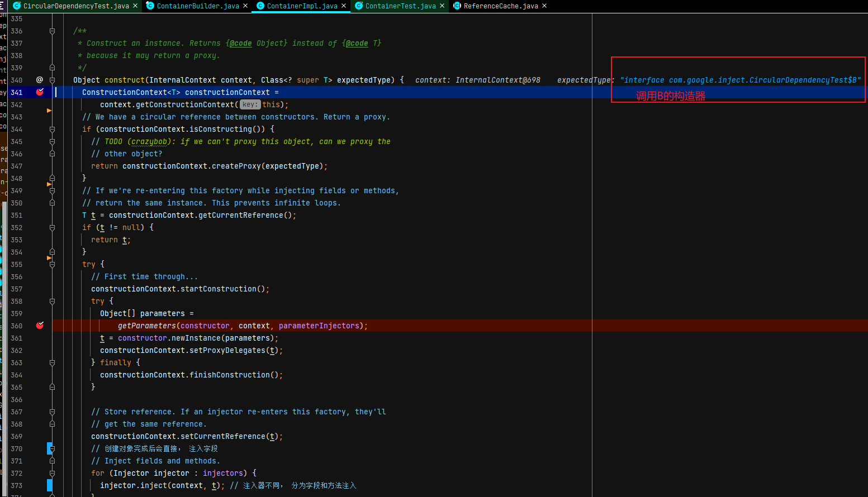Collapse the isConstructing if-block at line 344
This screenshot has height=497, width=868.
(x=52, y=129)
